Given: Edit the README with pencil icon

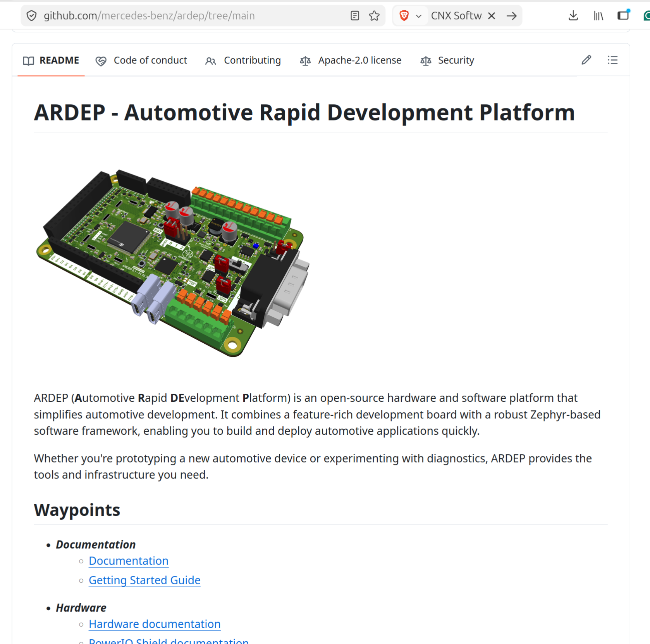Looking at the screenshot, I should 586,60.
